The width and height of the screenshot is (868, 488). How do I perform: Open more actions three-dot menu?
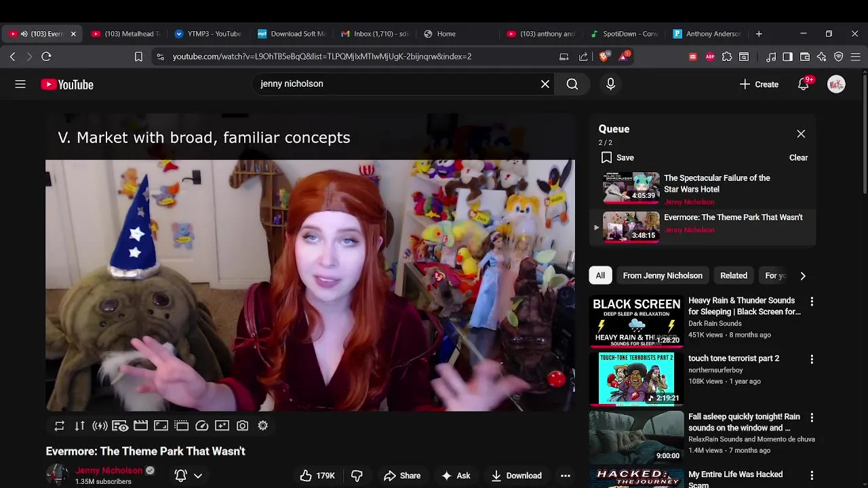click(566, 476)
